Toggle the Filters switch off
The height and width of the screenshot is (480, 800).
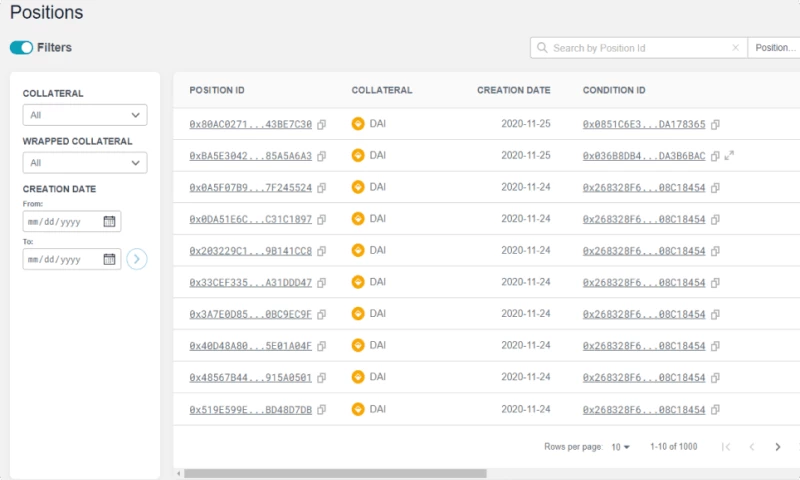[21, 47]
